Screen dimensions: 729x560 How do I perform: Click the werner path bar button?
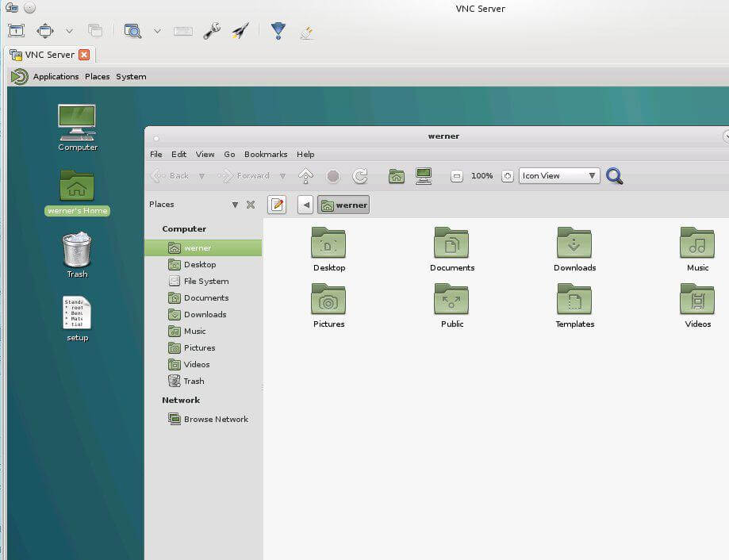point(344,205)
